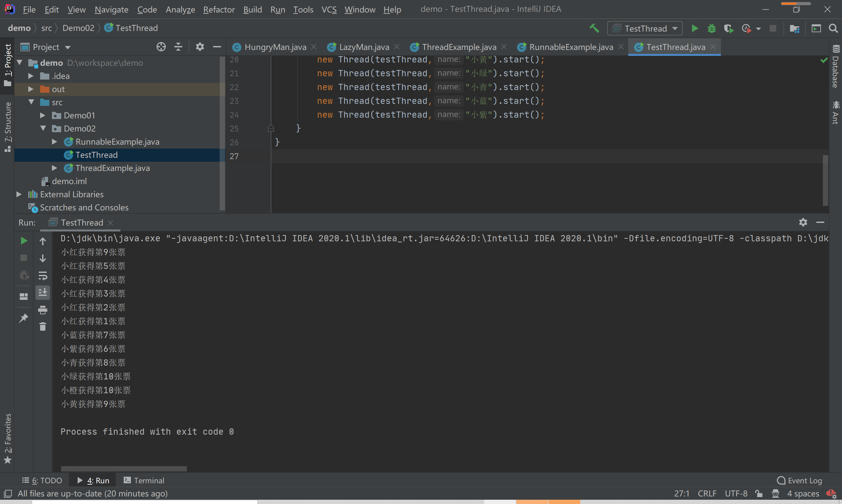This screenshot has width=842, height=504.
Task: Rerun TestThread in the Run panel
Action: click(23, 241)
